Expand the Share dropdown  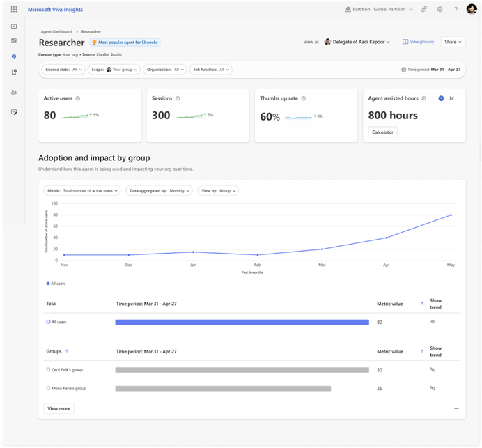(x=453, y=42)
